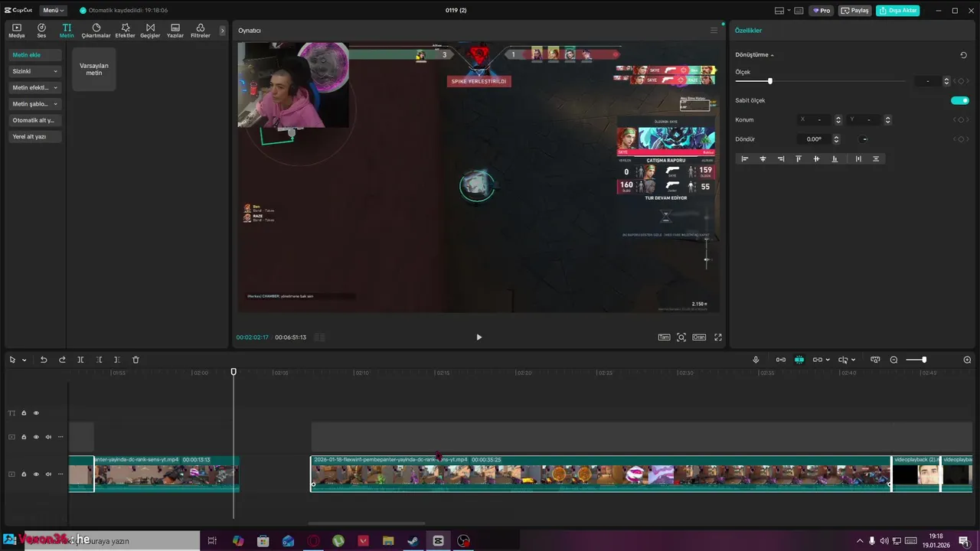Image resolution: width=980 pixels, height=551 pixels.
Task: Delete left of playhead trim icon
Action: (99, 360)
